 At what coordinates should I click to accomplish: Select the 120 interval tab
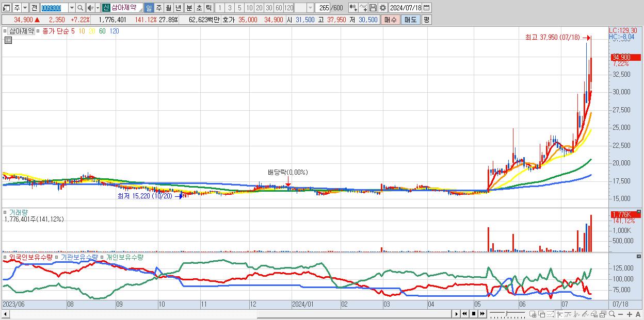[x=289, y=8]
